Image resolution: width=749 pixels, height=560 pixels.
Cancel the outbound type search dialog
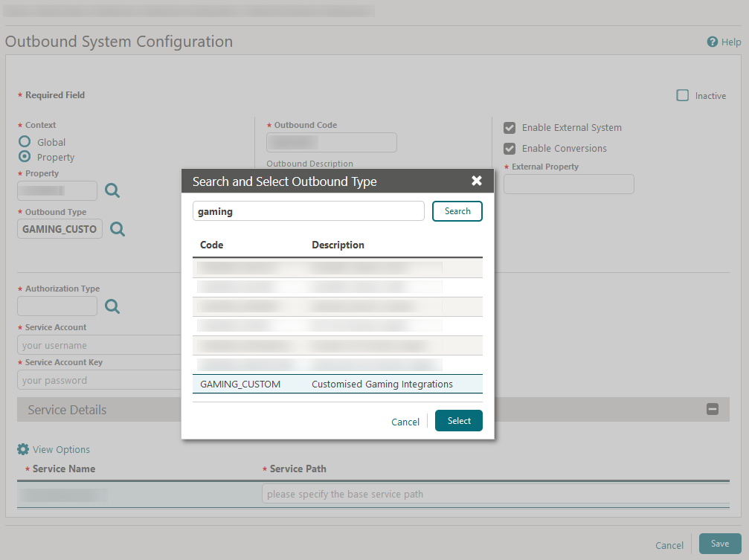[x=405, y=421]
